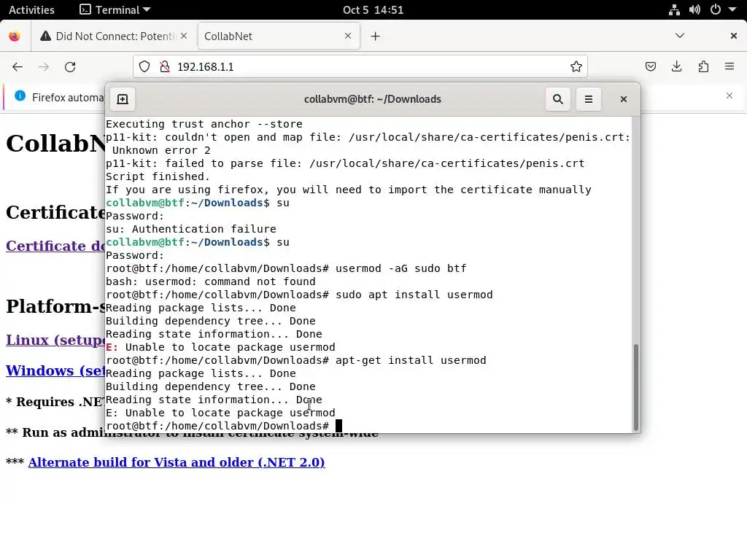This screenshot has height=560, width=747.
Task: Click 'Script finished.' line in terminal
Action: point(158,176)
